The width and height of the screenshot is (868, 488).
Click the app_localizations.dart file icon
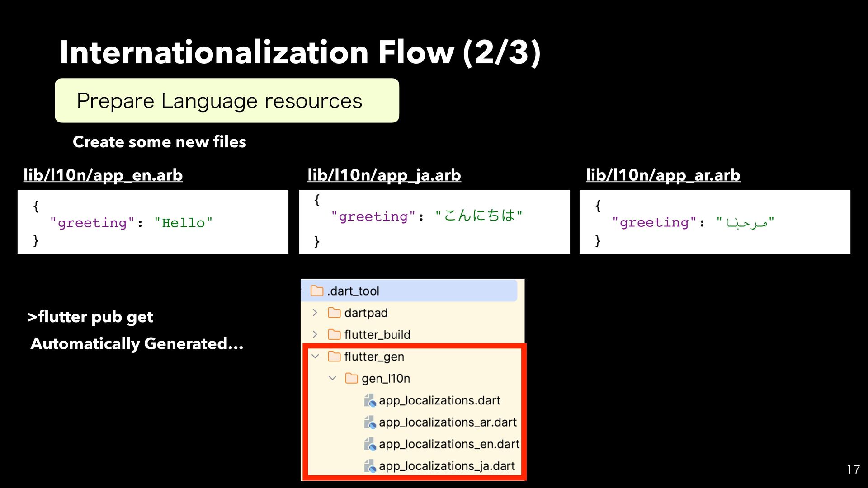coord(370,400)
